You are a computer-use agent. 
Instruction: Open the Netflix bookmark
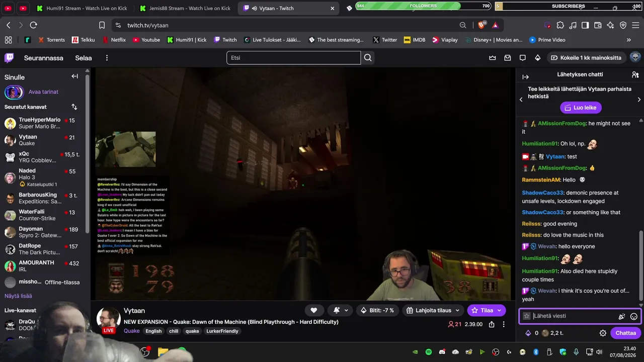pos(114,40)
